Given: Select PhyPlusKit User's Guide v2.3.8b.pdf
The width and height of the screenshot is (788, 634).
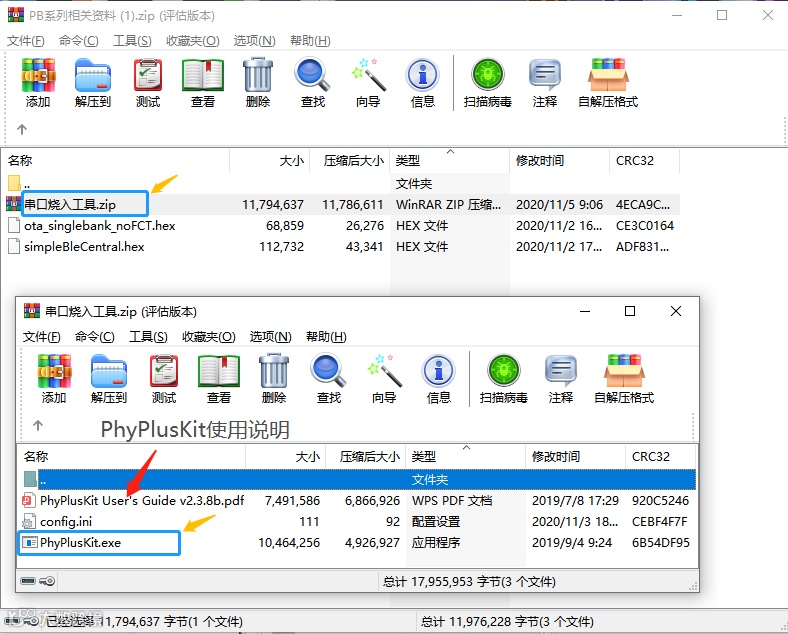Looking at the screenshot, I should [358, 500].
